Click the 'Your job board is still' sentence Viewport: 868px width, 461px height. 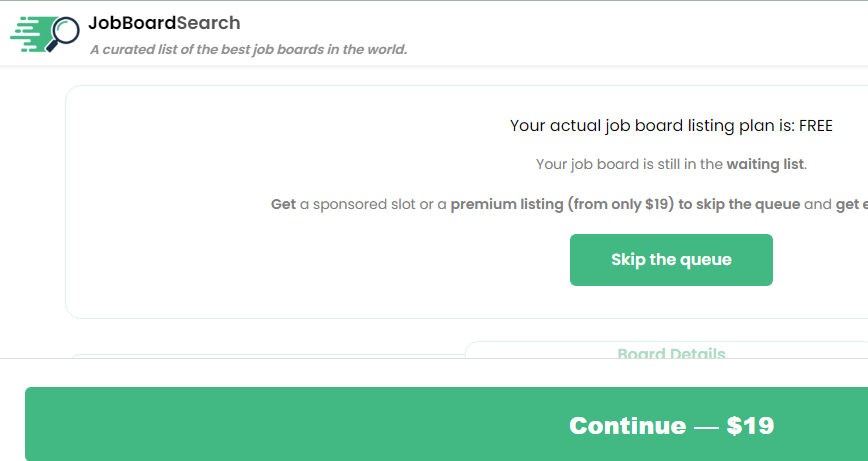[630, 164]
